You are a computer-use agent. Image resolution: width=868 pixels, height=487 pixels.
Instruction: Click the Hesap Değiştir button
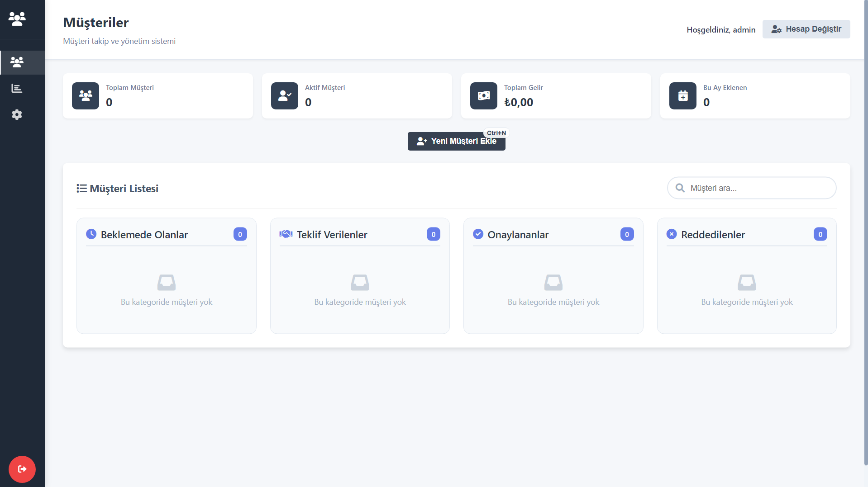[x=806, y=29]
